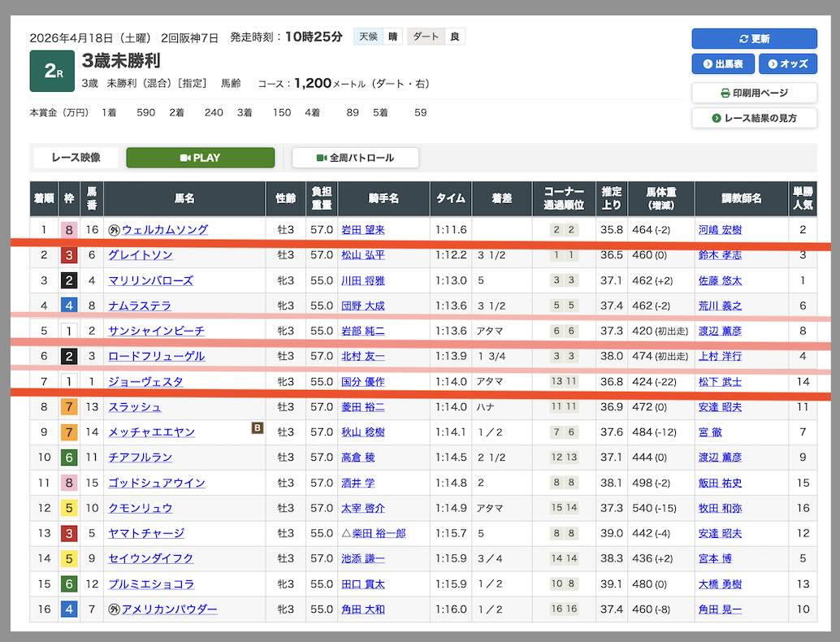The height and width of the screenshot is (642, 840).
Task: Open horse ウェルカムソング profile link
Action: pos(165,230)
